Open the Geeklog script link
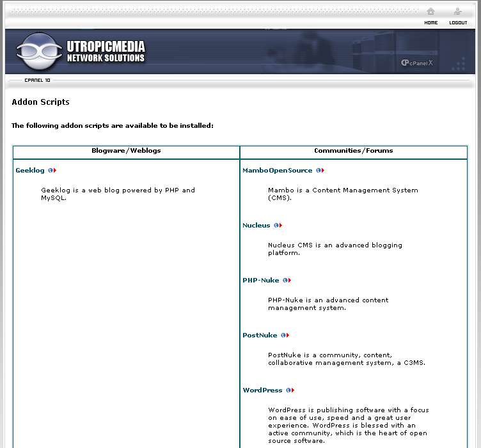Image resolution: width=481 pixels, height=448 pixels. (30, 171)
